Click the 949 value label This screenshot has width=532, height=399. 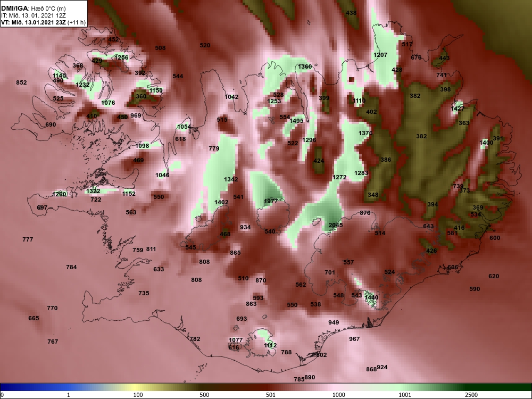click(x=334, y=322)
